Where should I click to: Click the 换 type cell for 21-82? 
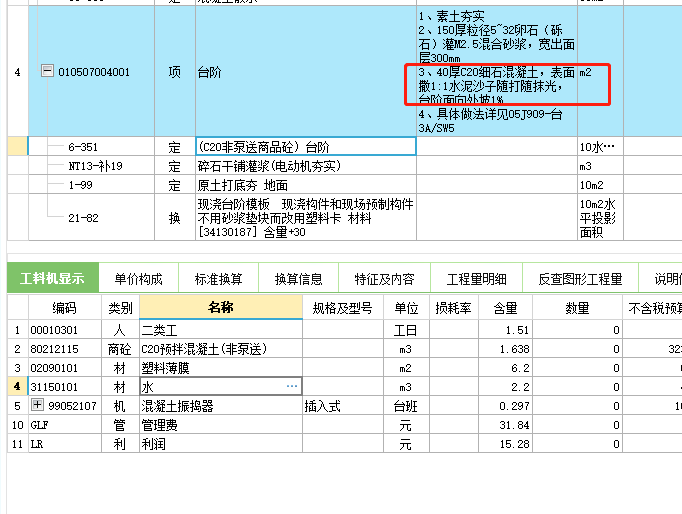click(175, 217)
